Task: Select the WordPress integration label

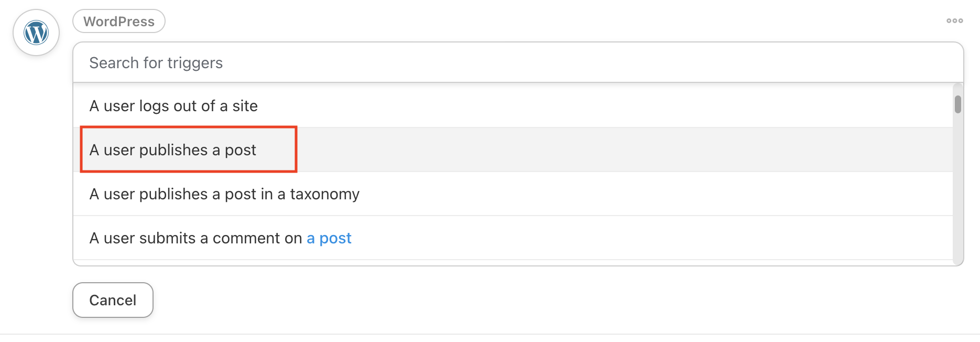Action: click(119, 22)
